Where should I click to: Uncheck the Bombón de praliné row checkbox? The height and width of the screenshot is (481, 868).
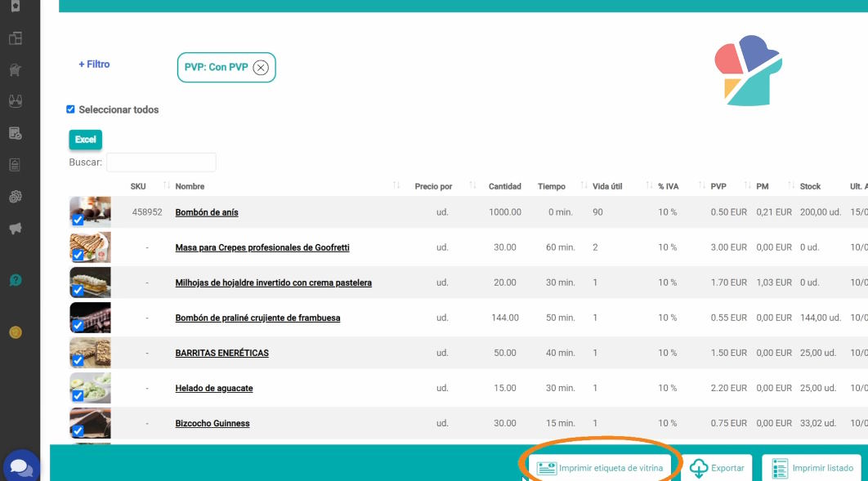[x=78, y=325]
